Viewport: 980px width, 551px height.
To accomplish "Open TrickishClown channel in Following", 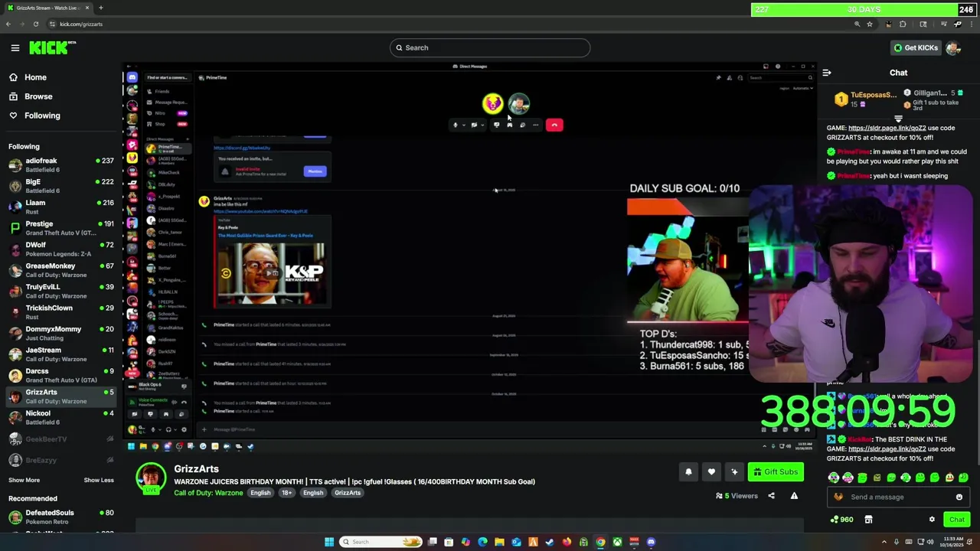I will pos(61,312).
